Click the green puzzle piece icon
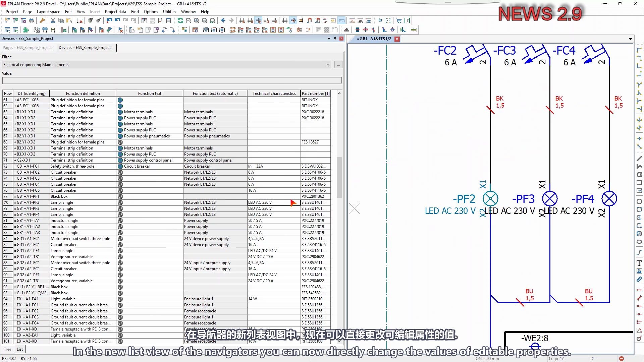This screenshot has height=362, width=644. pyautogui.click(x=26, y=30)
